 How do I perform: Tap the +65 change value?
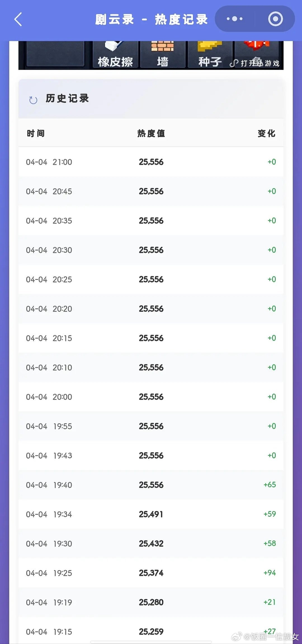pyautogui.click(x=270, y=485)
